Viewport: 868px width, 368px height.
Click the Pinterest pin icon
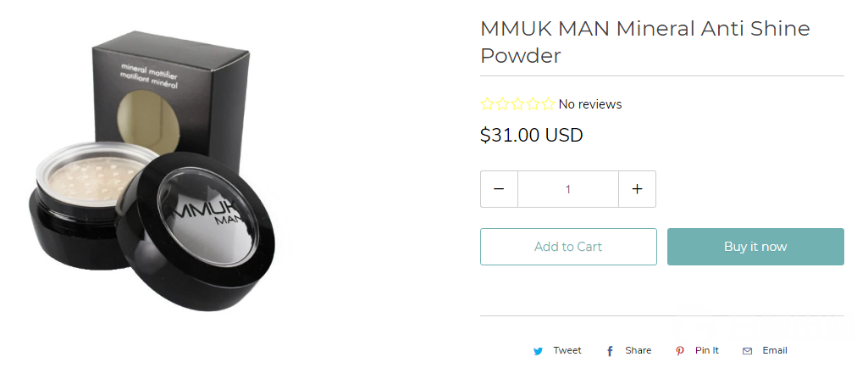680,351
